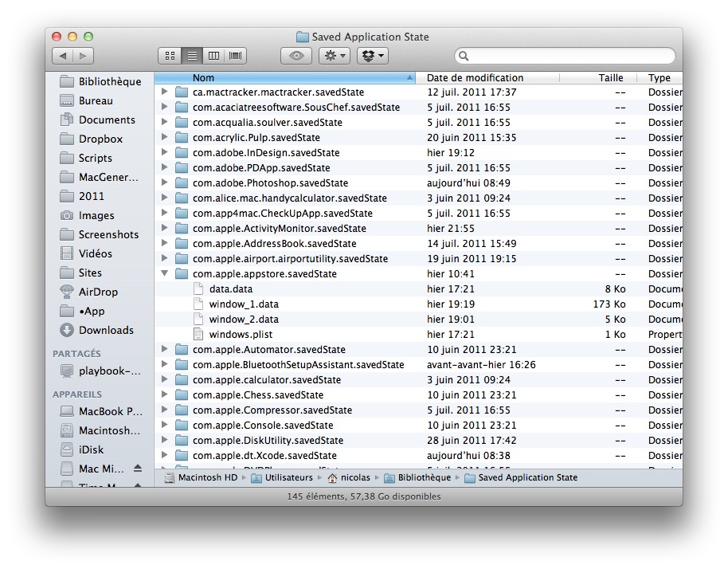Eject the Mac Mi… volume
Viewport: 728px width, 569px height.
pyautogui.click(x=138, y=469)
